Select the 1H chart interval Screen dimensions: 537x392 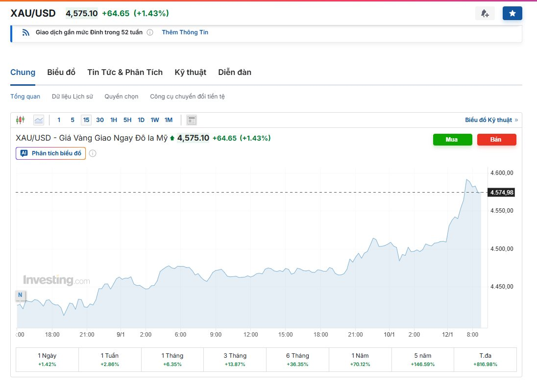pyautogui.click(x=114, y=120)
